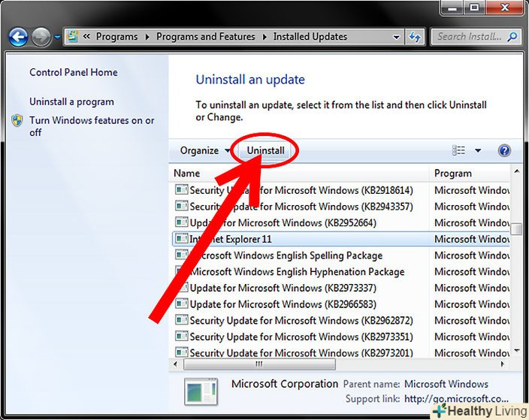Viewport: 529px width, 420px height.
Task: Click the Control Panel icon in address bar
Action: click(x=72, y=36)
